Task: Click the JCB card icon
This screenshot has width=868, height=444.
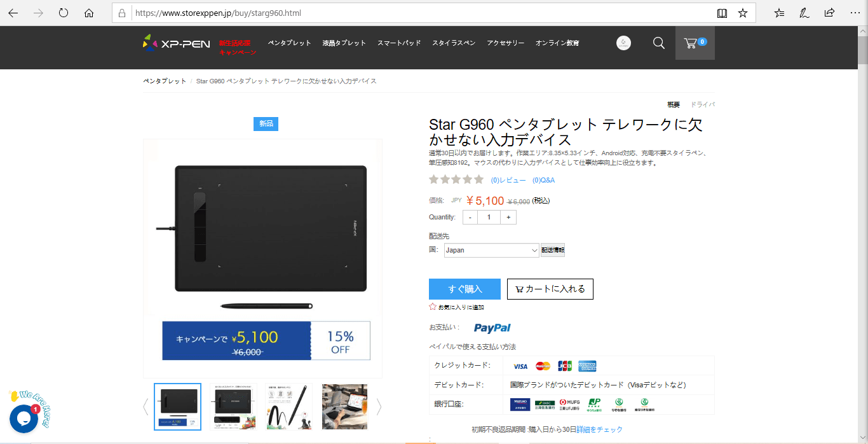Action: click(565, 366)
